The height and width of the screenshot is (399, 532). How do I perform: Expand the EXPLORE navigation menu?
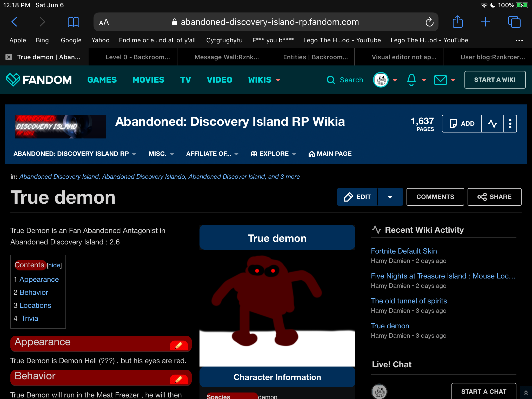(274, 154)
